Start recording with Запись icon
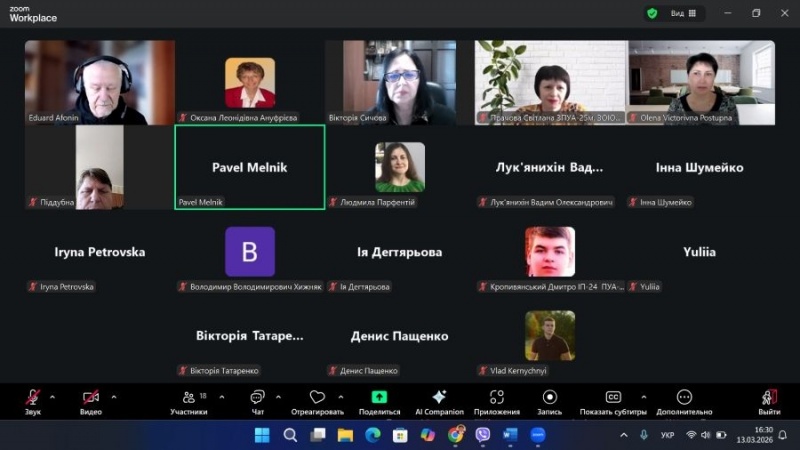800x450 pixels. click(549, 398)
